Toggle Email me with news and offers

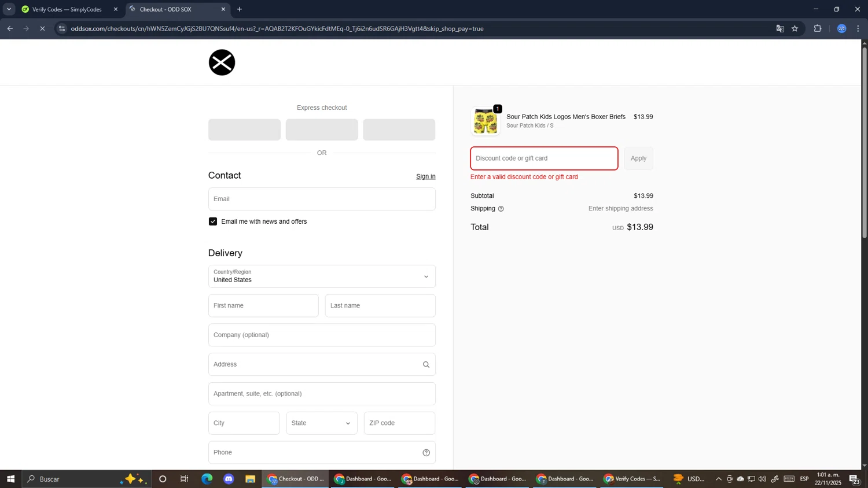(x=213, y=221)
